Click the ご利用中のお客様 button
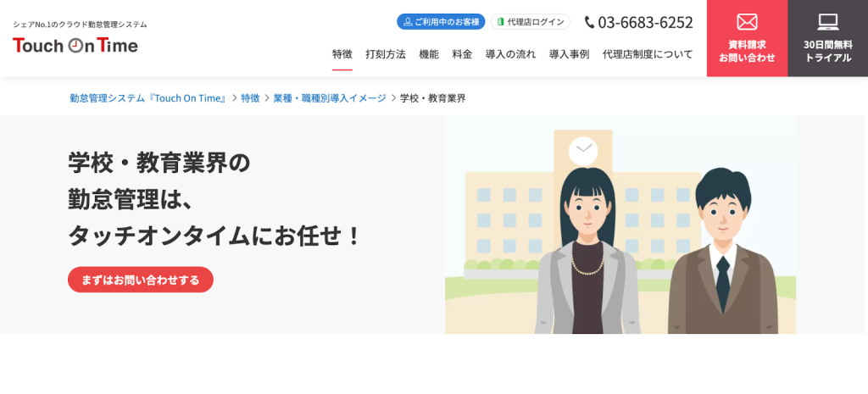 point(441,21)
